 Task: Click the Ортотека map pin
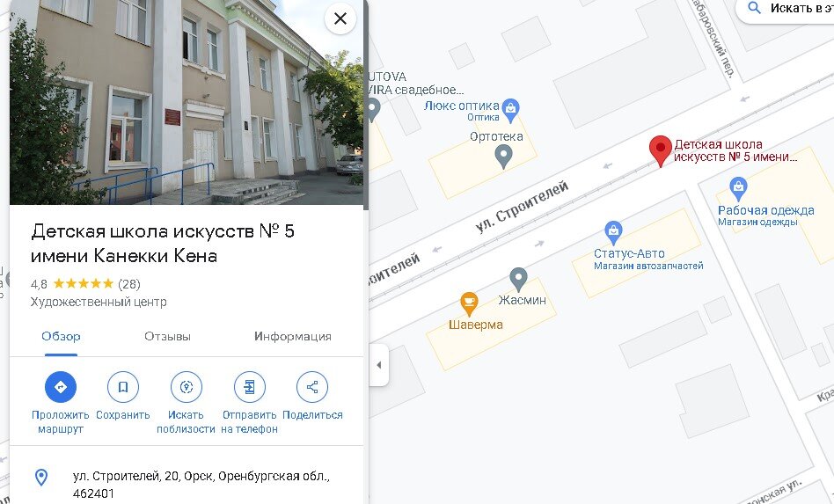coord(503,157)
